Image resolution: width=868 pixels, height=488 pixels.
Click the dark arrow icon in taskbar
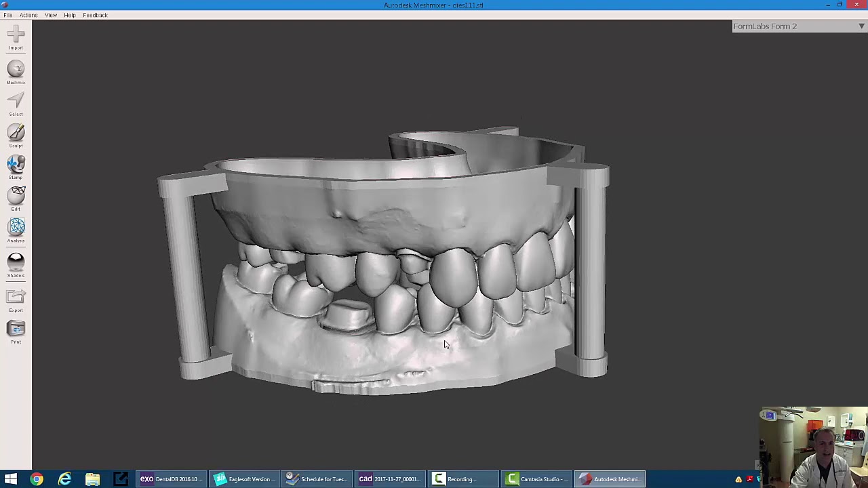point(120,479)
